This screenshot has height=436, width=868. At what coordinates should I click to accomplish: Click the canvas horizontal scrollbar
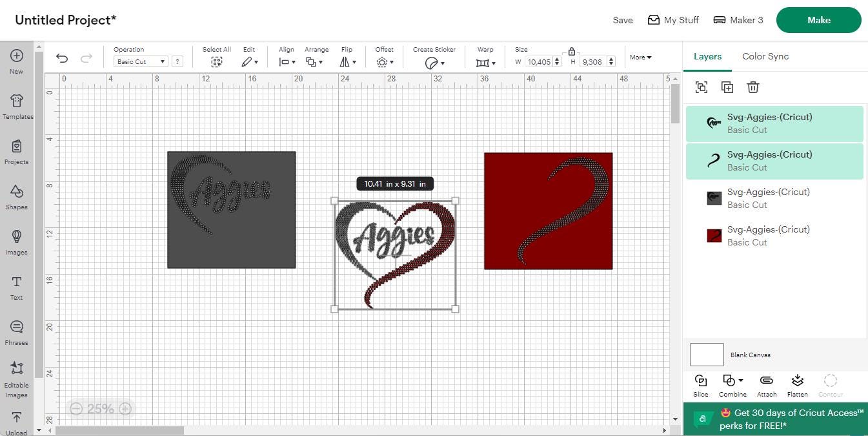(x=119, y=430)
